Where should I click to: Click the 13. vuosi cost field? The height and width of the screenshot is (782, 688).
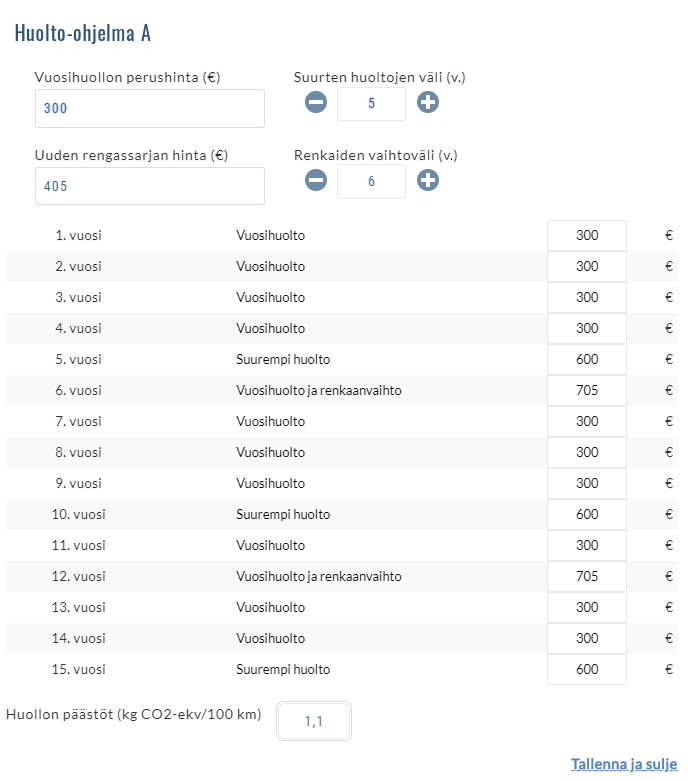pyautogui.click(x=587, y=608)
